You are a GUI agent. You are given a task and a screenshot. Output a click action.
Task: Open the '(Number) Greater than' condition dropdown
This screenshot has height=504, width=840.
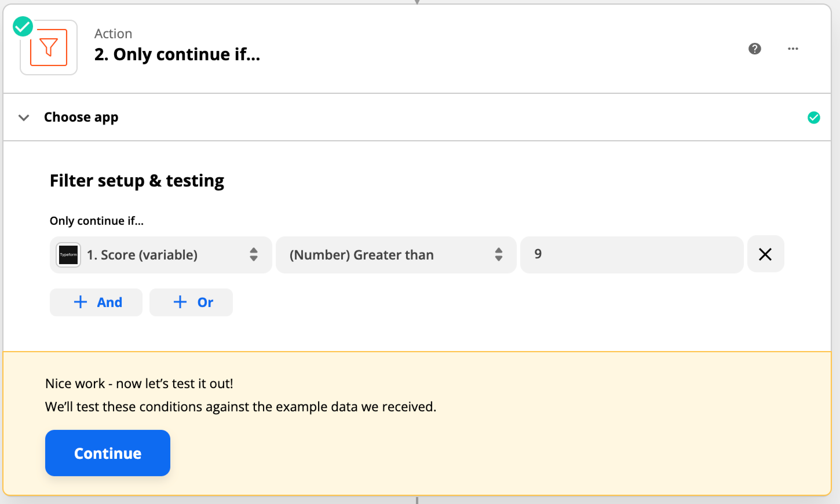[396, 255]
